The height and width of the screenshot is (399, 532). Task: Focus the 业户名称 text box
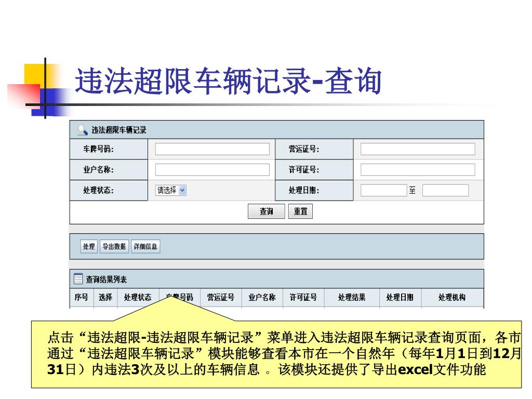coord(212,170)
